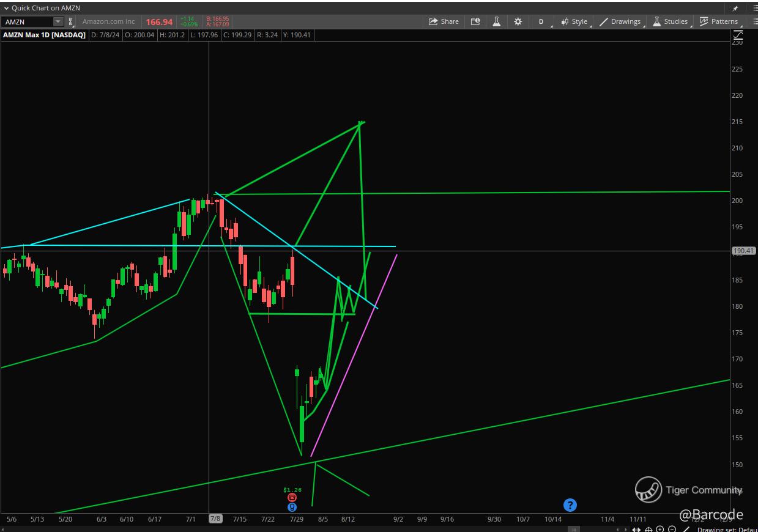This screenshot has width=758, height=532.
Task: Click the red earnings phone icon
Action: click(x=292, y=498)
